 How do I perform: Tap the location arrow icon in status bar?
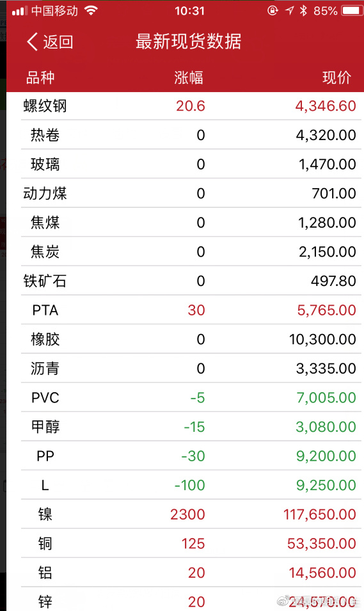tap(289, 10)
